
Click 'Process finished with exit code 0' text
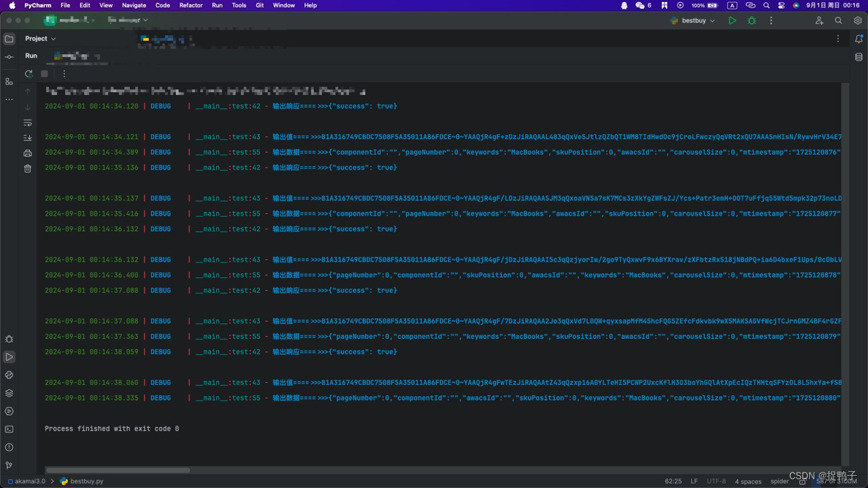[112, 428]
